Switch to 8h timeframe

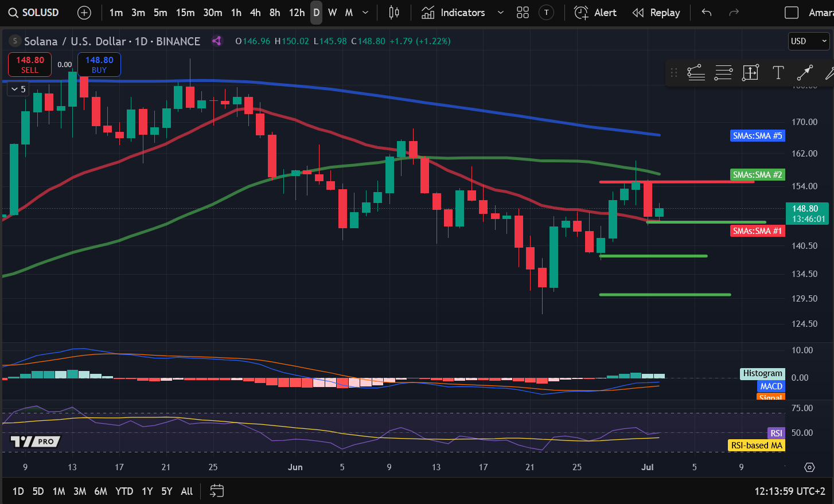click(275, 13)
